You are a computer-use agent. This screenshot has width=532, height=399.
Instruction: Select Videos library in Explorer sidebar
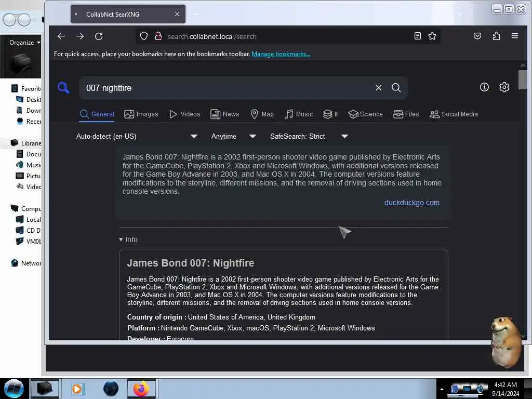[x=29, y=187]
